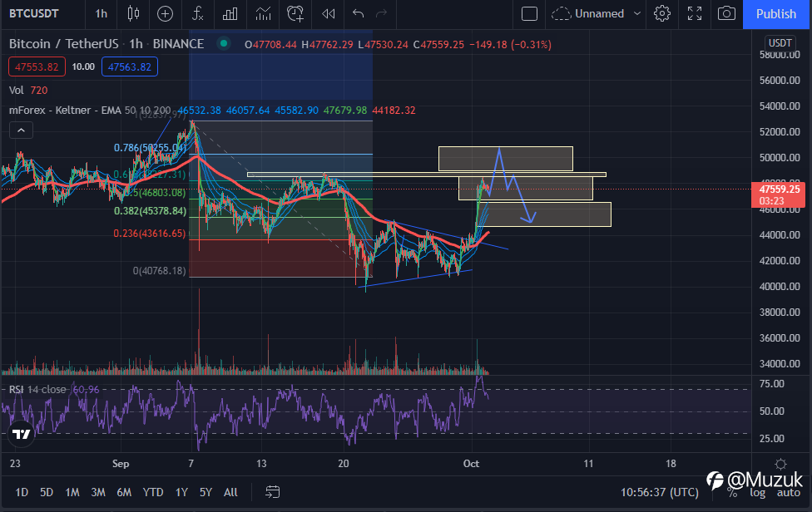Image resolution: width=812 pixels, height=512 pixels.
Task: Change the 1h timeframe interval
Action: 101,14
